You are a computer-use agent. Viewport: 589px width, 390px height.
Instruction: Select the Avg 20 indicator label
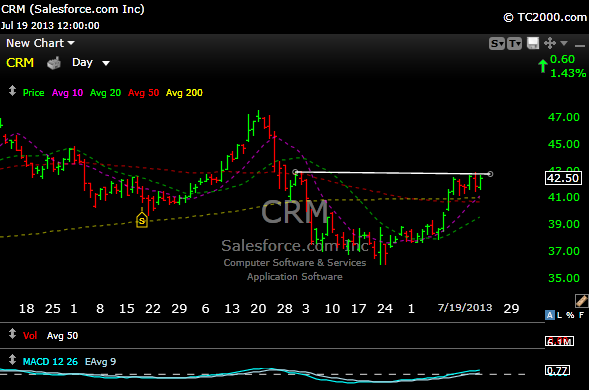(x=105, y=93)
